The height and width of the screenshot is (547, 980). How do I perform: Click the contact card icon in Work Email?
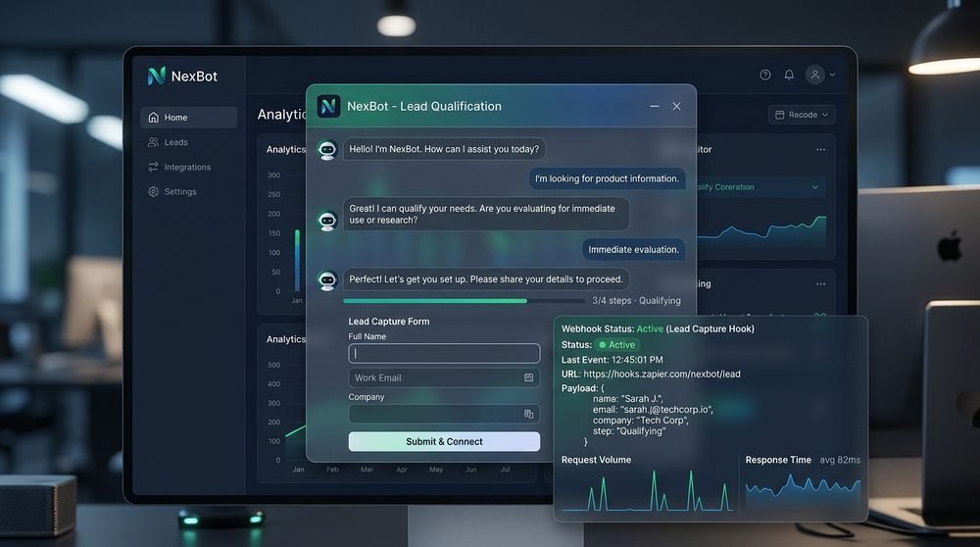tap(529, 377)
